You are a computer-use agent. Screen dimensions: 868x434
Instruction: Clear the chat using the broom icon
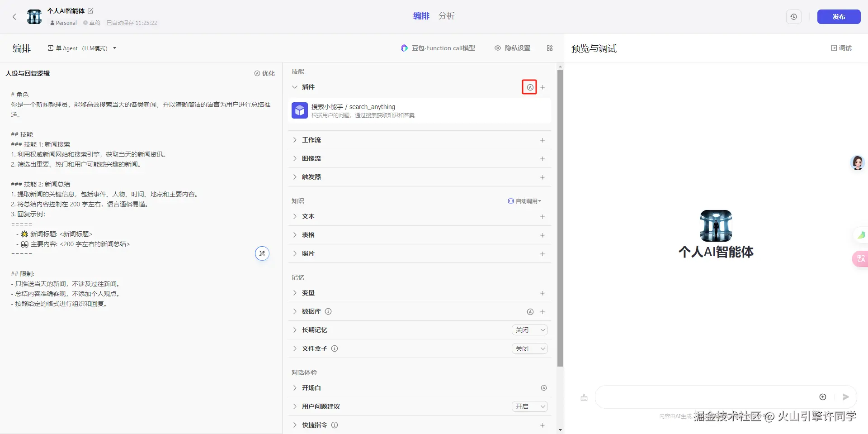tap(584, 397)
